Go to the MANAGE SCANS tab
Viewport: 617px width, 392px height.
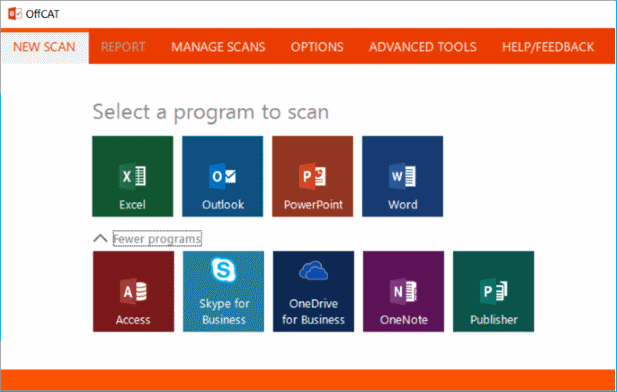click(218, 47)
